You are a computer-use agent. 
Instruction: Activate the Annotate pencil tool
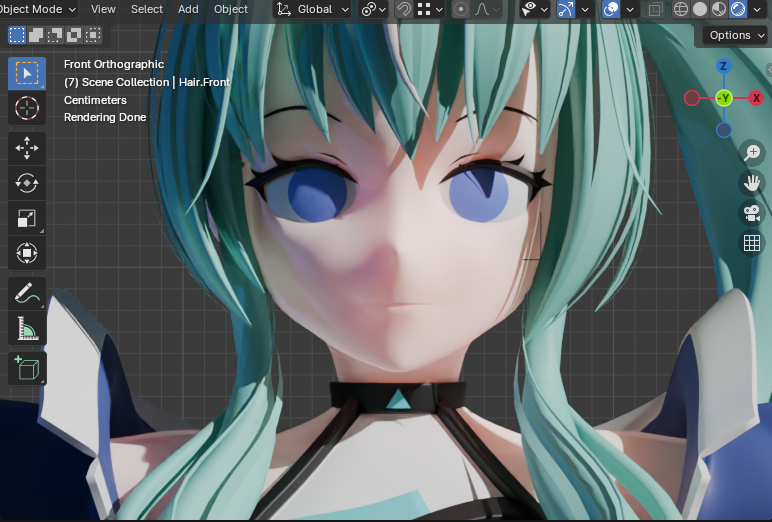click(x=27, y=294)
